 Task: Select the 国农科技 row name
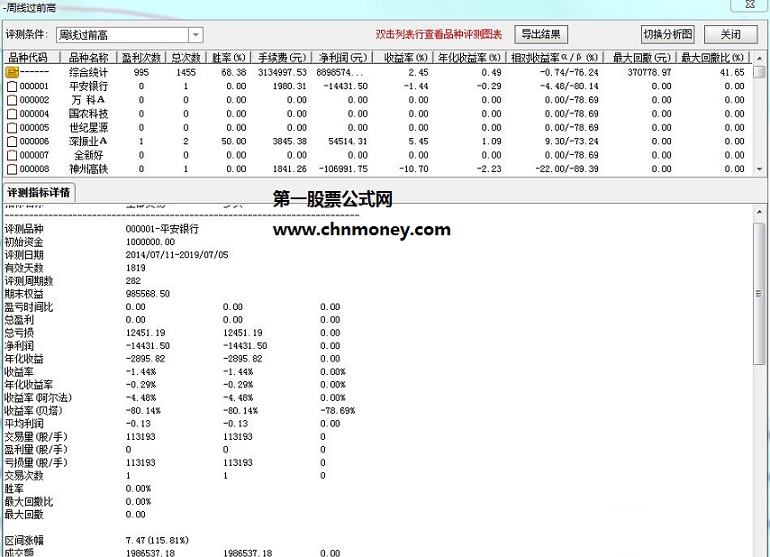pos(88,114)
